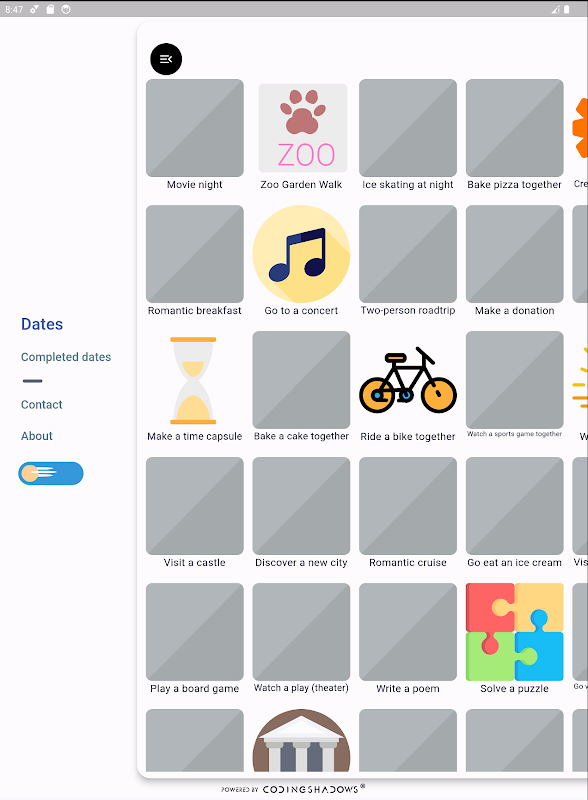Collapse the side menu with black button
This screenshot has height=800, width=588.
tap(166, 59)
